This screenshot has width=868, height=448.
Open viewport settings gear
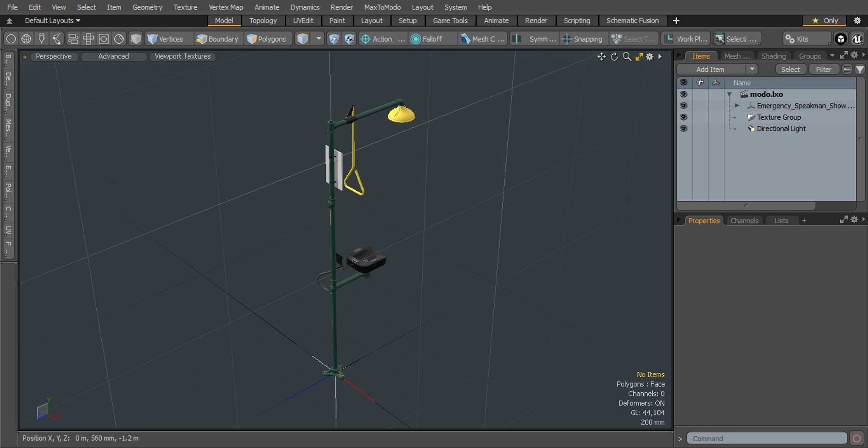[650, 57]
